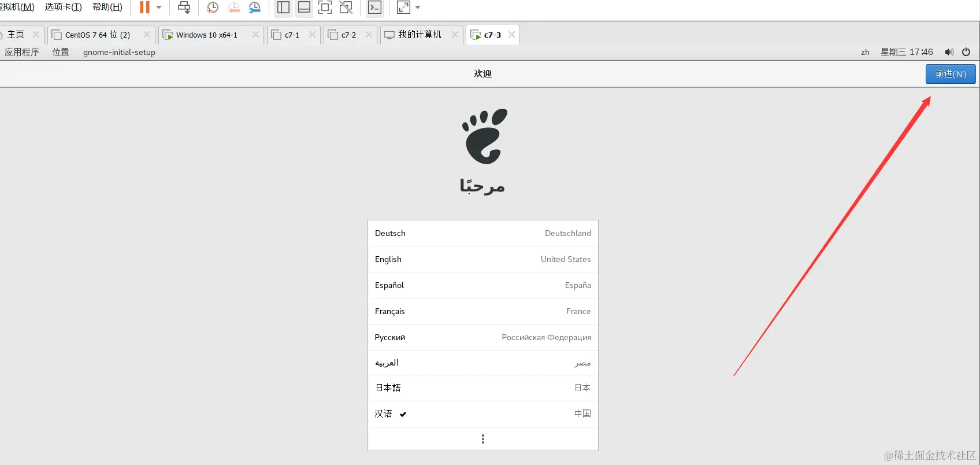Open the dropdown arrow beside the pause icon
Viewport: 980px width, 465px height.
[x=159, y=8]
